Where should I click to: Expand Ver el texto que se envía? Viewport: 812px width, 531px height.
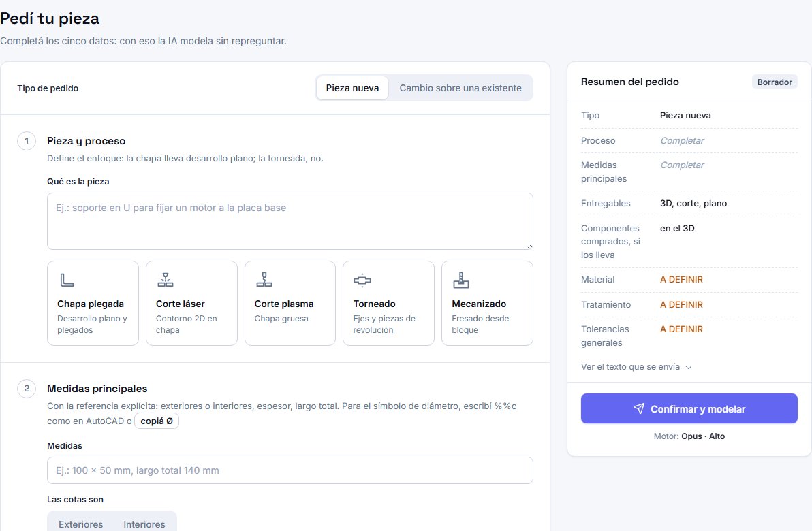(x=636, y=367)
